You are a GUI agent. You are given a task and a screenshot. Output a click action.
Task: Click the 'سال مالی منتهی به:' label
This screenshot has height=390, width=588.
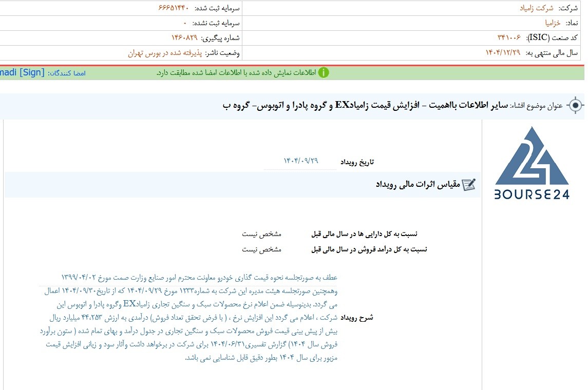tap(552, 53)
